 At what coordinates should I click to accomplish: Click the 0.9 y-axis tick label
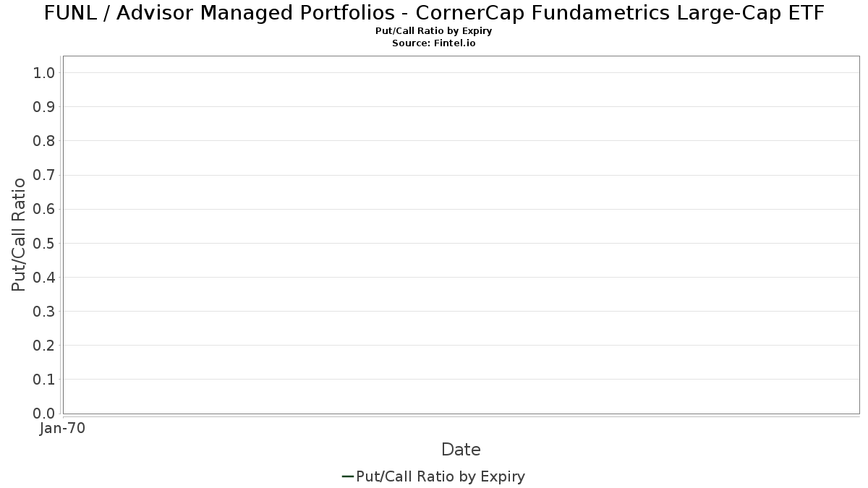pos(44,107)
